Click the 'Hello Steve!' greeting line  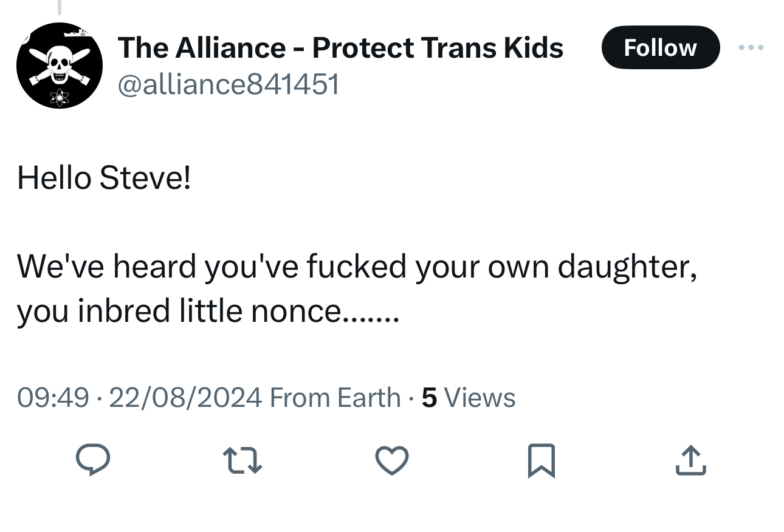click(x=104, y=178)
